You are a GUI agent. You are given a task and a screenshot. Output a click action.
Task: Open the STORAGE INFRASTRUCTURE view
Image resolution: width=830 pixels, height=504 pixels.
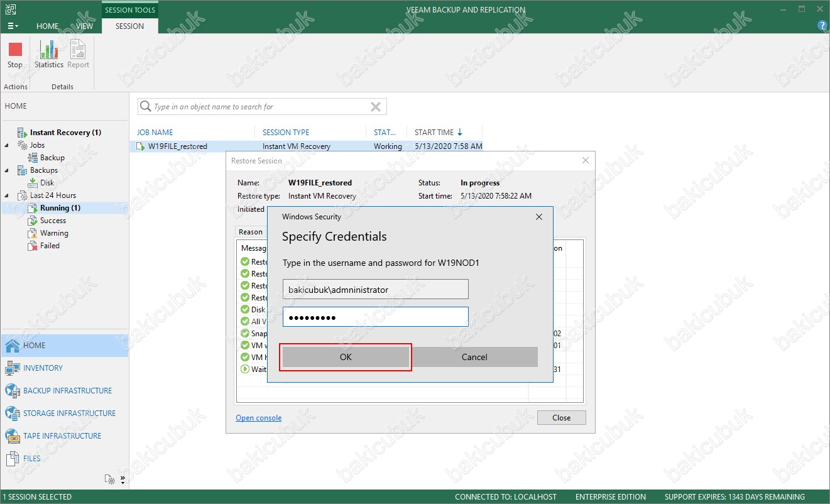[x=64, y=414]
